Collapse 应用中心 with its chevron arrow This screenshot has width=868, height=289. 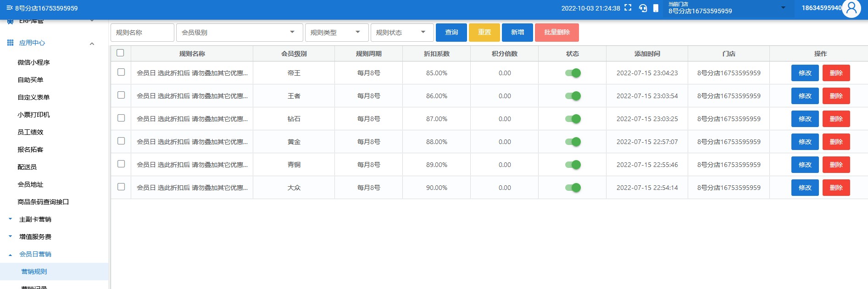coord(92,44)
